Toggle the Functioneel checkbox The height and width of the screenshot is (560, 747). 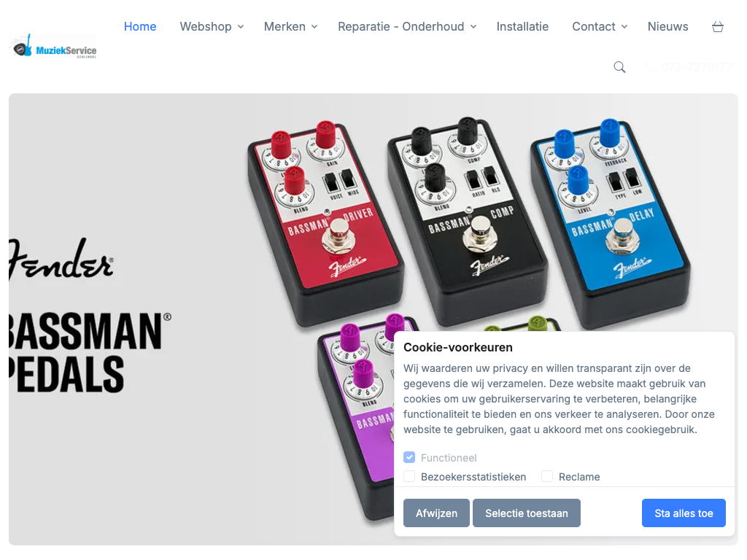(x=409, y=458)
